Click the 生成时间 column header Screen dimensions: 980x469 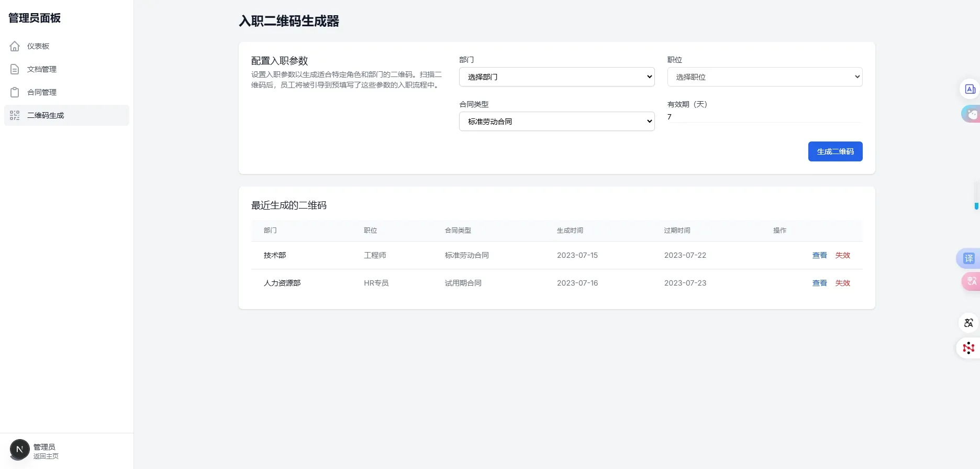pyautogui.click(x=570, y=231)
